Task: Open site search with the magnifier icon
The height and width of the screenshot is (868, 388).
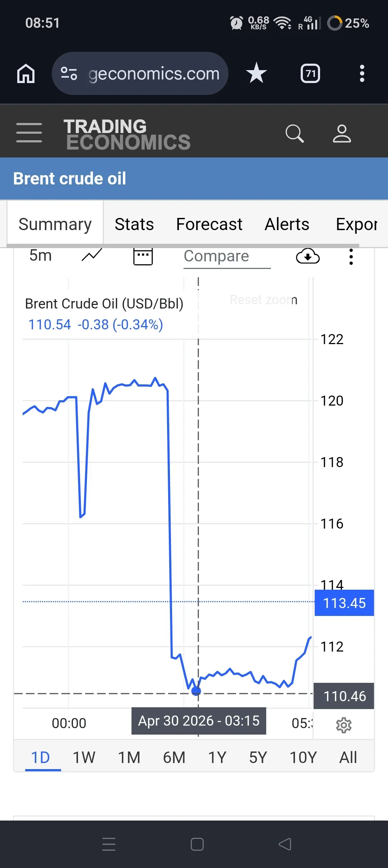Action: pos(295,134)
